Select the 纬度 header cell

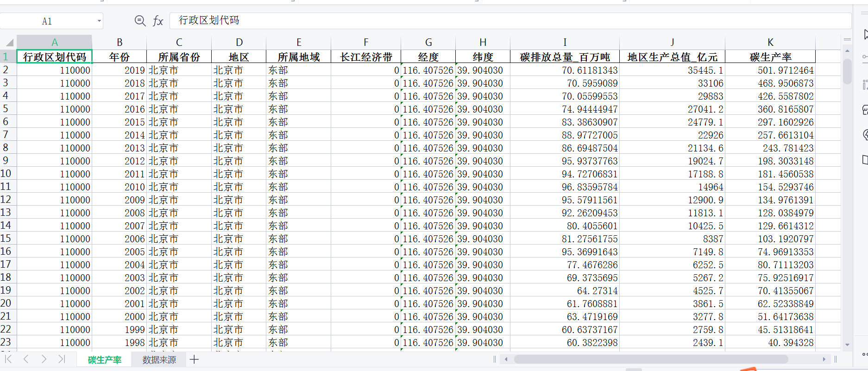point(483,57)
